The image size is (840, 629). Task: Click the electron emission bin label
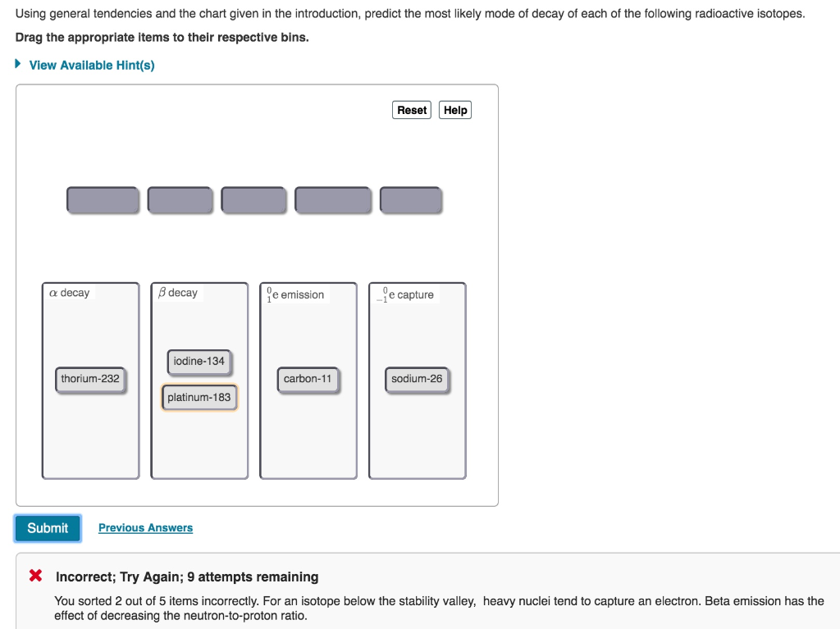pos(297,294)
